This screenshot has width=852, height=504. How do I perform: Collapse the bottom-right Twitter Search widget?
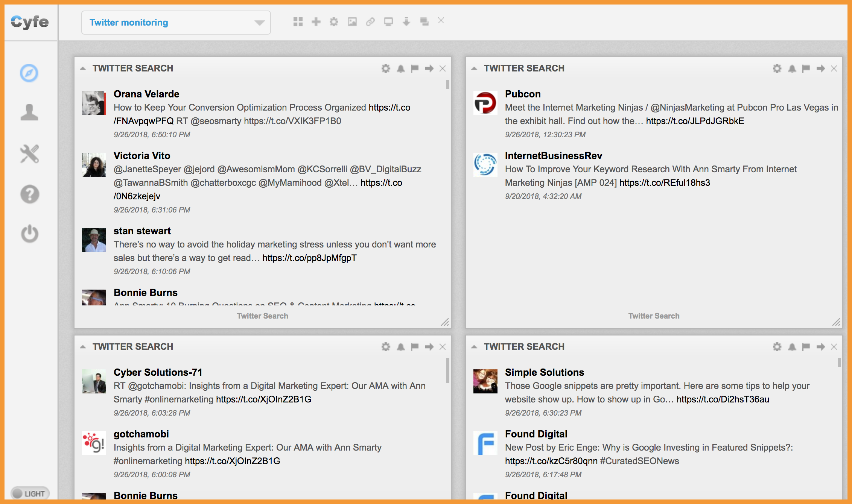(475, 347)
